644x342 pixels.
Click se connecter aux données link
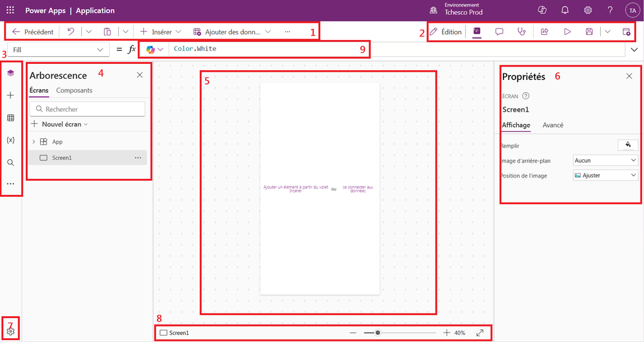(x=357, y=189)
